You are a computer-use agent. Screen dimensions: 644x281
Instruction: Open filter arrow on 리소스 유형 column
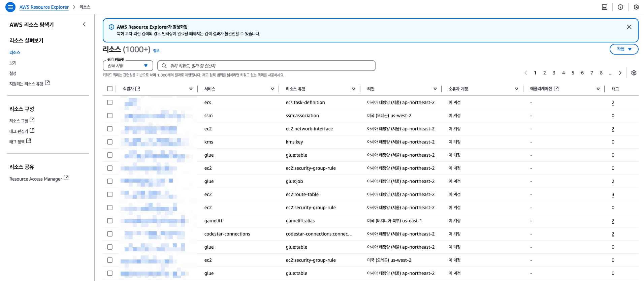[x=354, y=89]
